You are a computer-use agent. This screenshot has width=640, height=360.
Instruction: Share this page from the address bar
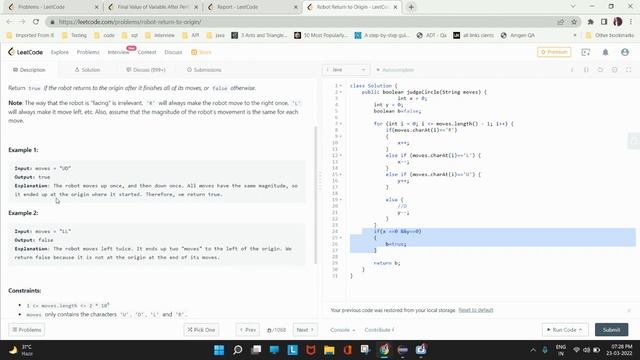tap(560, 22)
